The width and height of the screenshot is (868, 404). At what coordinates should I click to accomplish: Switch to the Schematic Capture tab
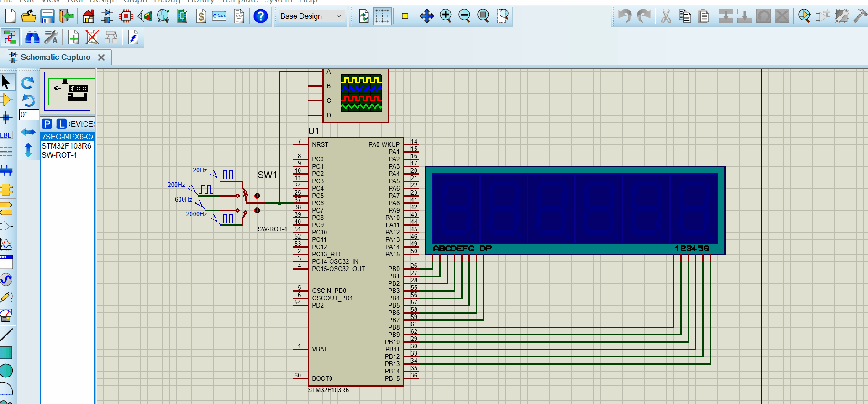[x=55, y=57]
